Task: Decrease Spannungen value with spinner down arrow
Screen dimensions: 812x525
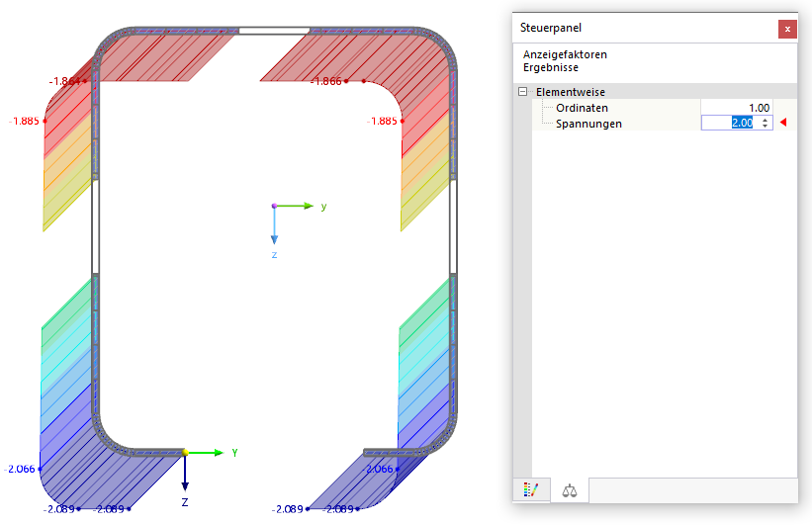Action: pos(765,126)
